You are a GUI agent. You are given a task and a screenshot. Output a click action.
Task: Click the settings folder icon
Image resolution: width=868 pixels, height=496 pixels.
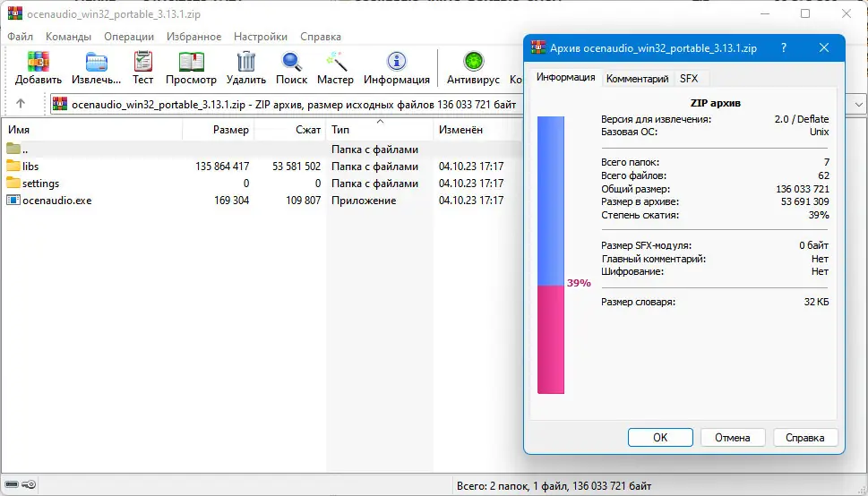pyautogui.click(x=13, y=183)
